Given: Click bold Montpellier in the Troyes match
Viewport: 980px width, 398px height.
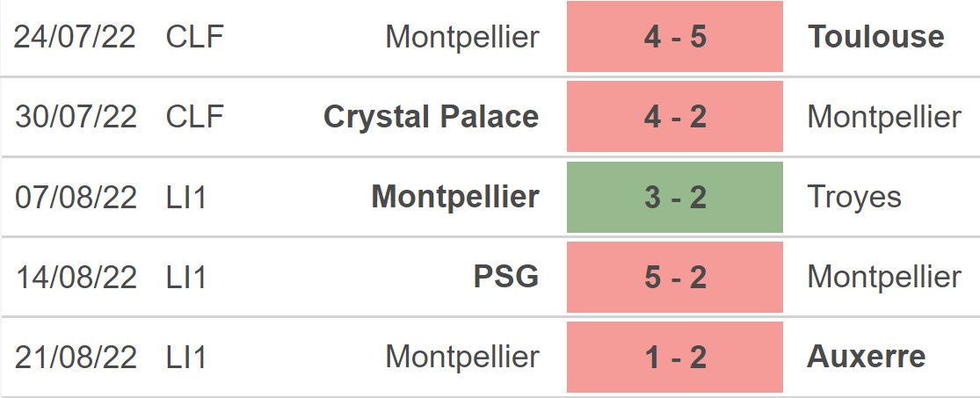Looking at the screenshot, I should pyautogui.click(x=455, y=197).
